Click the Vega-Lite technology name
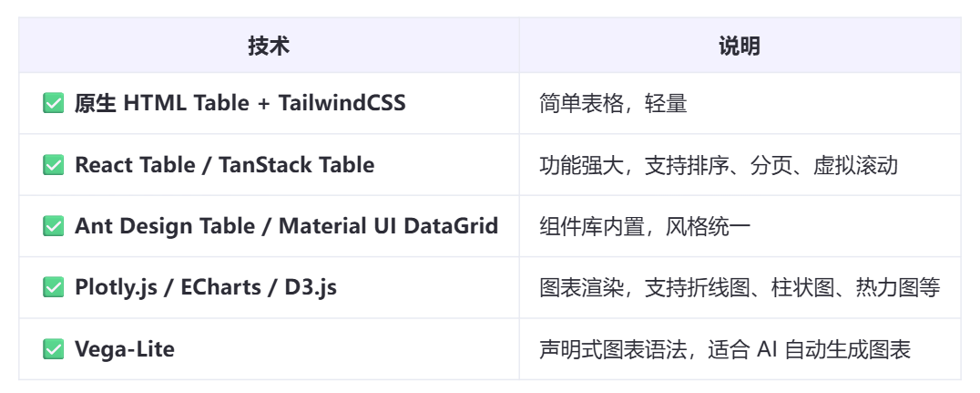This screenshot has height=393, width=980. coord(125,348)
